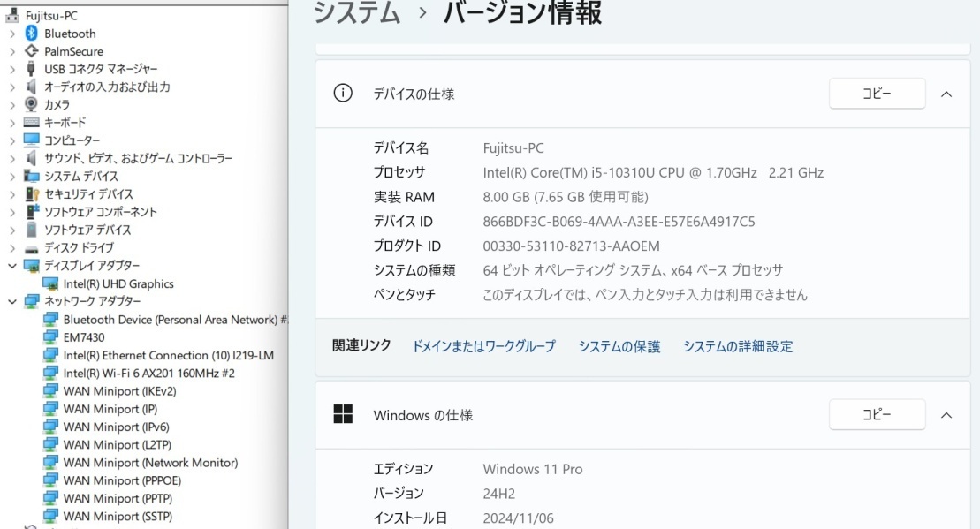Click the Fujitsu-PC root computer icon
This screenshot has width=980, height=529.
pyautogui.click(x=11, y=15)
